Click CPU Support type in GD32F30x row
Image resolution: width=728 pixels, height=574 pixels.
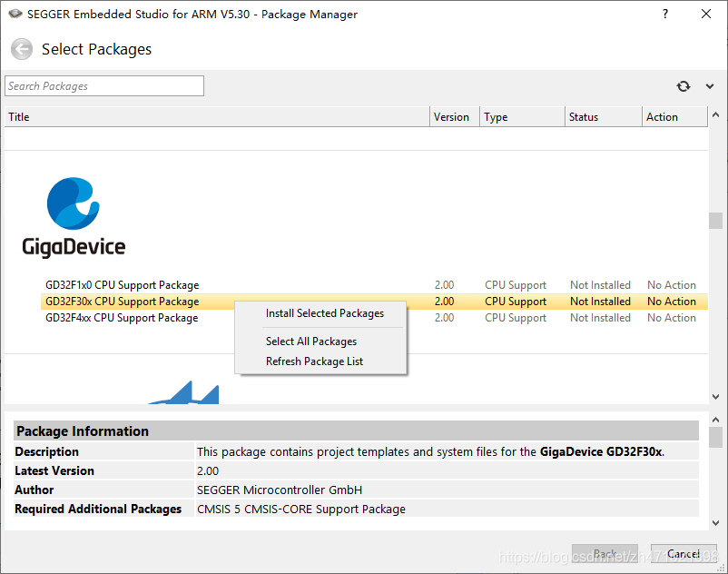516,302
